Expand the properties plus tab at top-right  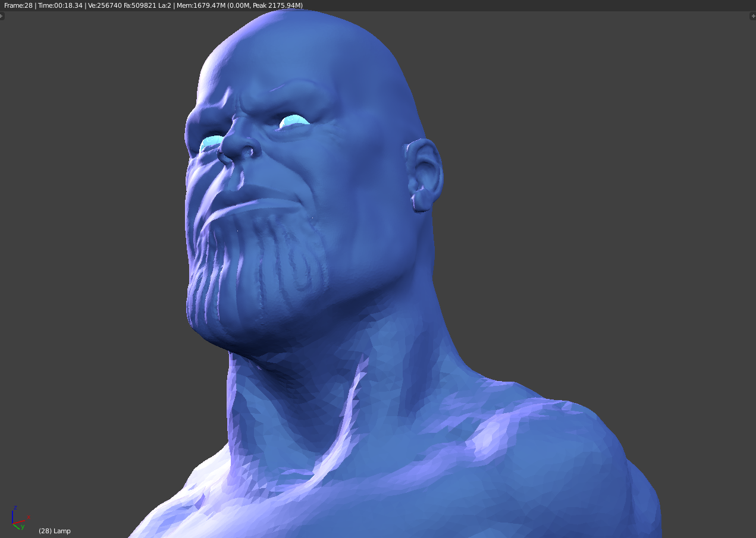tap(753, 16)
